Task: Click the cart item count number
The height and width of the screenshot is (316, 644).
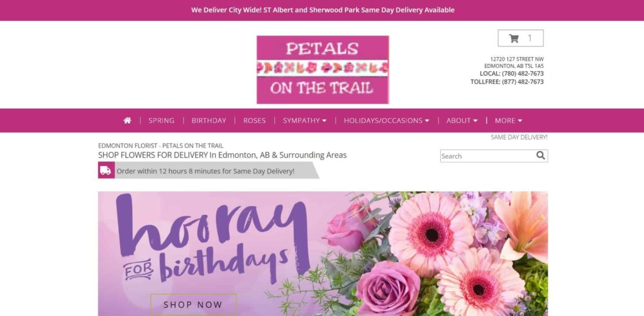Action: [530, 38]
